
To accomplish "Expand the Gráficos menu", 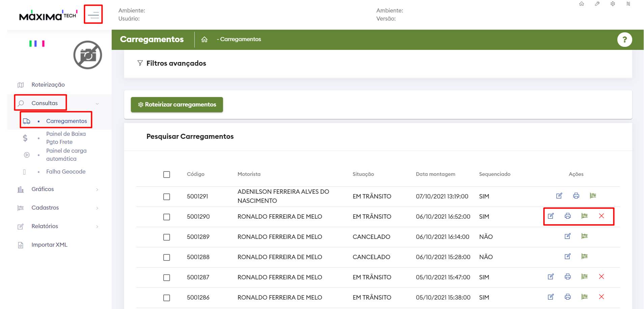I will coord(43,189).
